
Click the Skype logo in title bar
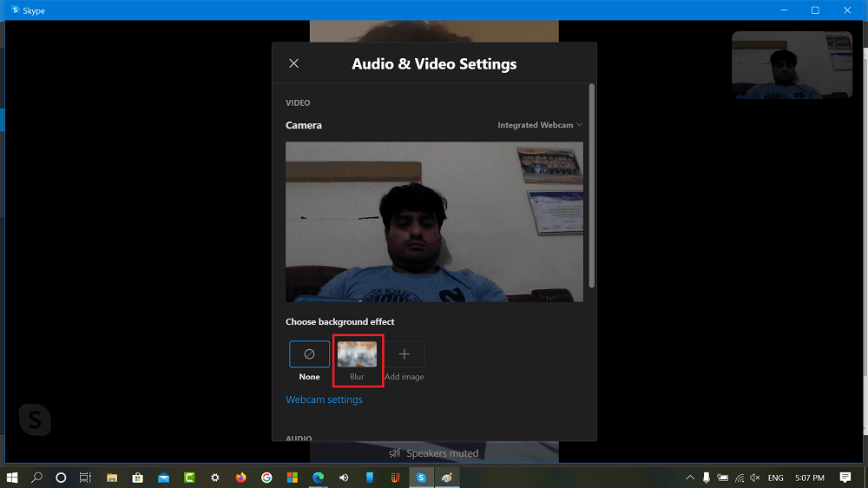coord(16,10)
